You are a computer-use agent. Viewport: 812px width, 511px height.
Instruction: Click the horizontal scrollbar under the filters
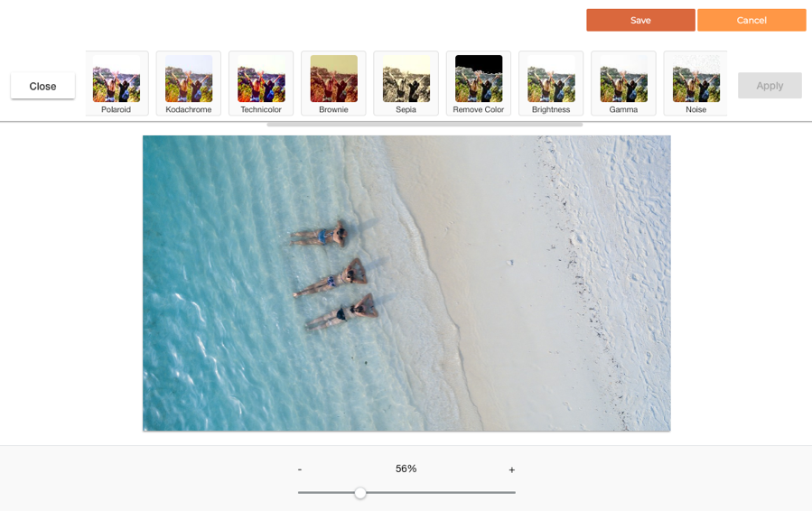425,124
